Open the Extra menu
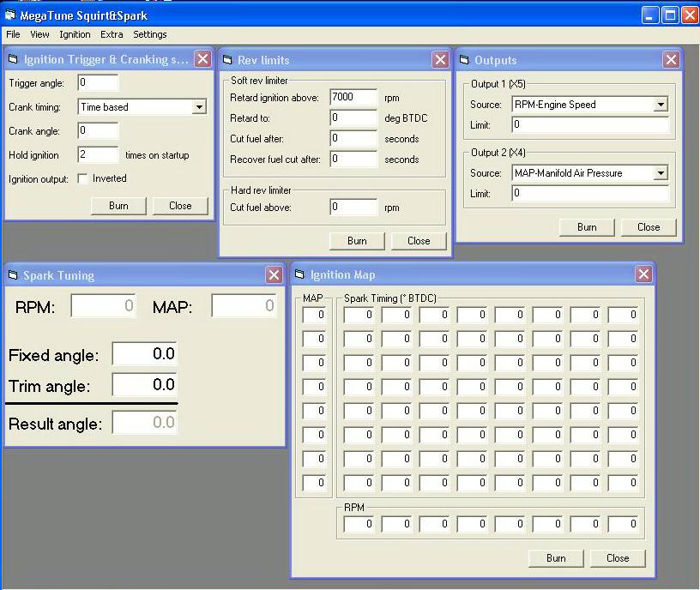Viewport: 700px width, 590px height. tap(112, 34)
